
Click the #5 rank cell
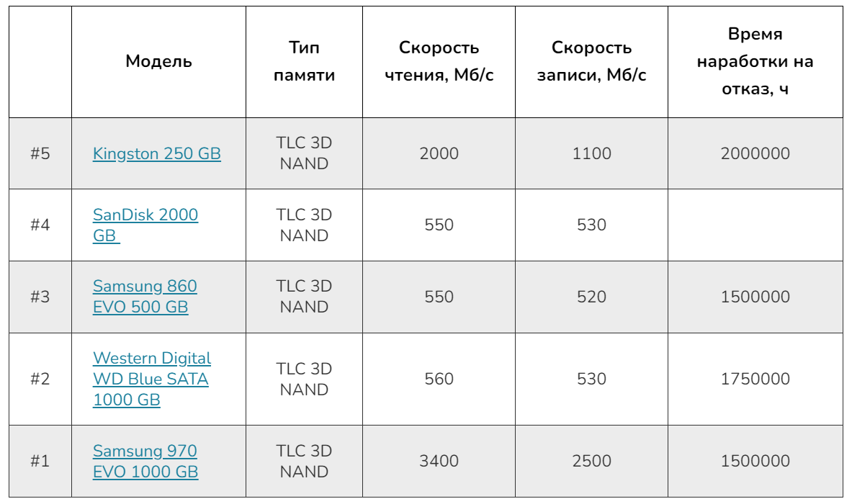point(40,153)
